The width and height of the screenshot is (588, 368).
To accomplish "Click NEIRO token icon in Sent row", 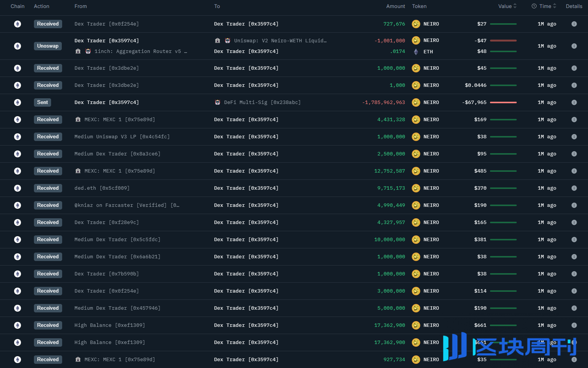I will 416,102.
